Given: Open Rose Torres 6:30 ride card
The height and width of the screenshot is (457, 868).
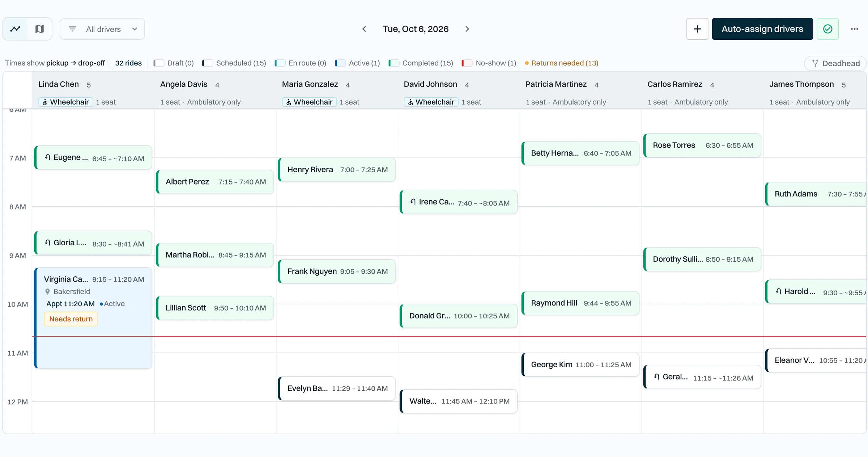Looking at the screenshot, I should pos(702,145).
